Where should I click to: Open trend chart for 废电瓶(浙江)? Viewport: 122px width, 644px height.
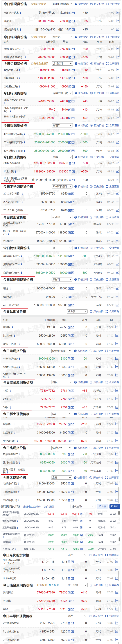pyautogui.click(x=117, y=78)
